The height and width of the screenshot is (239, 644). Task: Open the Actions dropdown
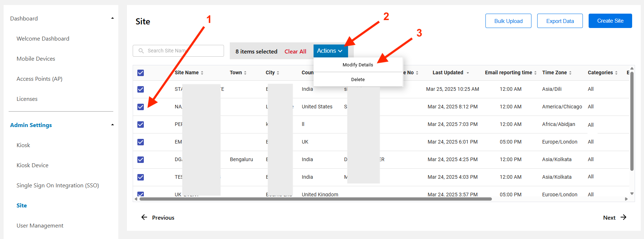click(x=330, y=51)
